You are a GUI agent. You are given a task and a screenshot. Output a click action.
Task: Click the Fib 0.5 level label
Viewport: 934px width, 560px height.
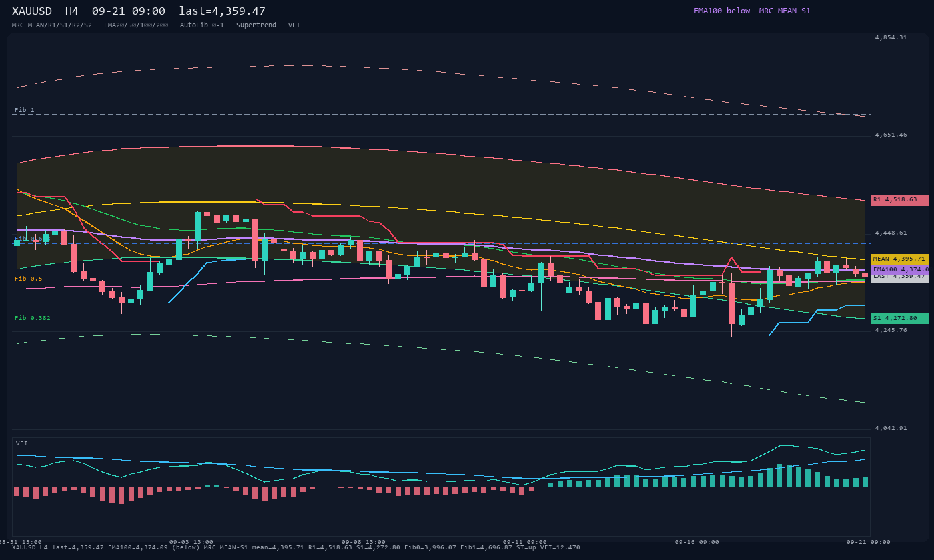coord(29,279)
